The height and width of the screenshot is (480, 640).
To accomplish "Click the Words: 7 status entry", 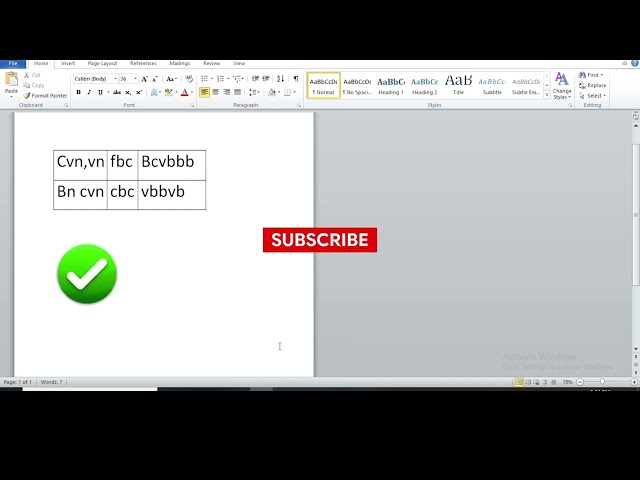I will (51, 382).
